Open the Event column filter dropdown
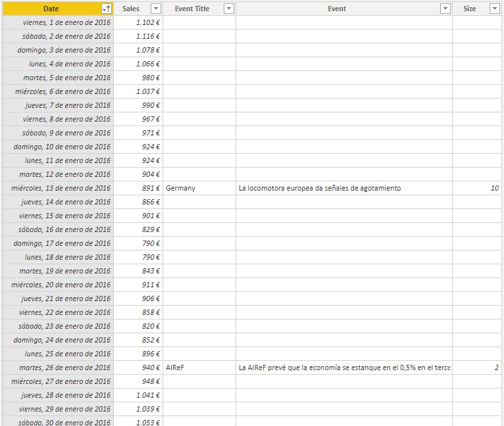The image size is (504, 426). [x=445, y=9]
